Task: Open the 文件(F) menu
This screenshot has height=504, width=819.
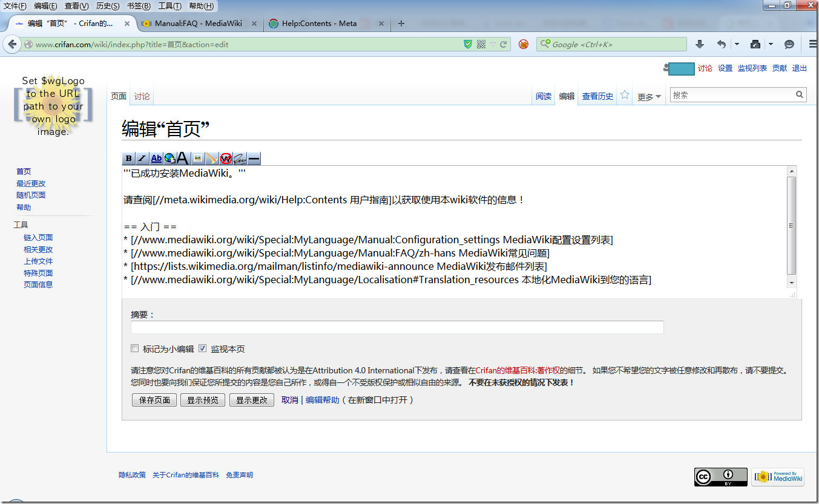Action: tap(16, 6)
